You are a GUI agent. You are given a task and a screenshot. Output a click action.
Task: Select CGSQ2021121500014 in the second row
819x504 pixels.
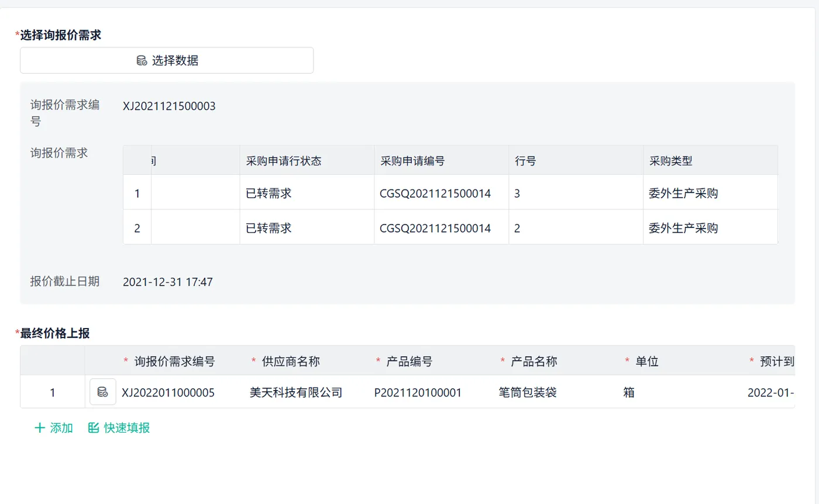(435, 228)
